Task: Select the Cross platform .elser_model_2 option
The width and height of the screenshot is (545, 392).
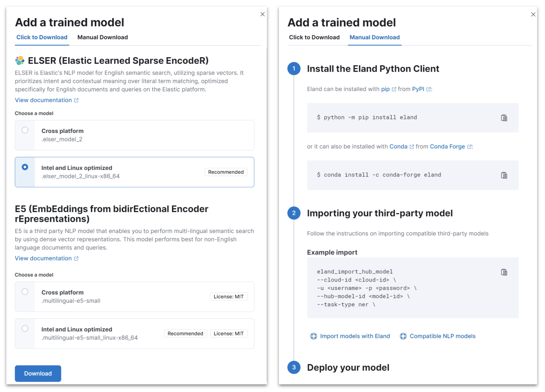Action: [x=25, y=130]
